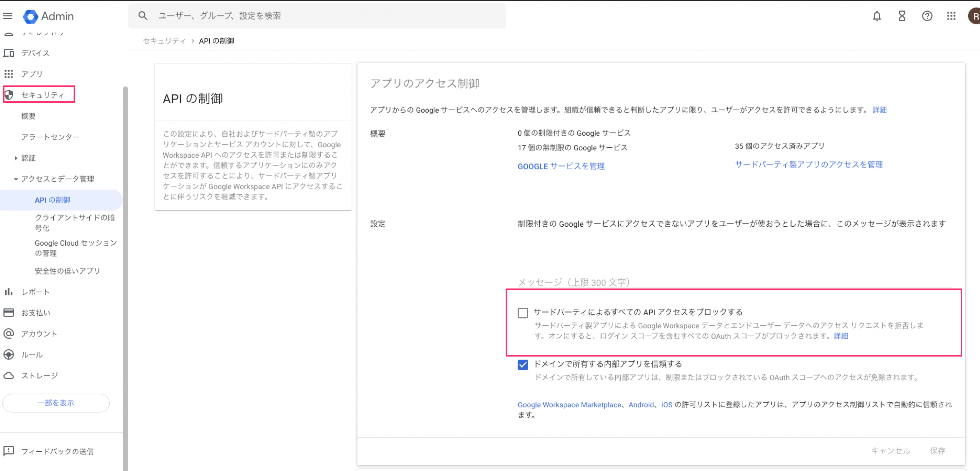This screenshot has height=471, width=980.
Task: Open the main hamburger menu
Action: [8, 16]
